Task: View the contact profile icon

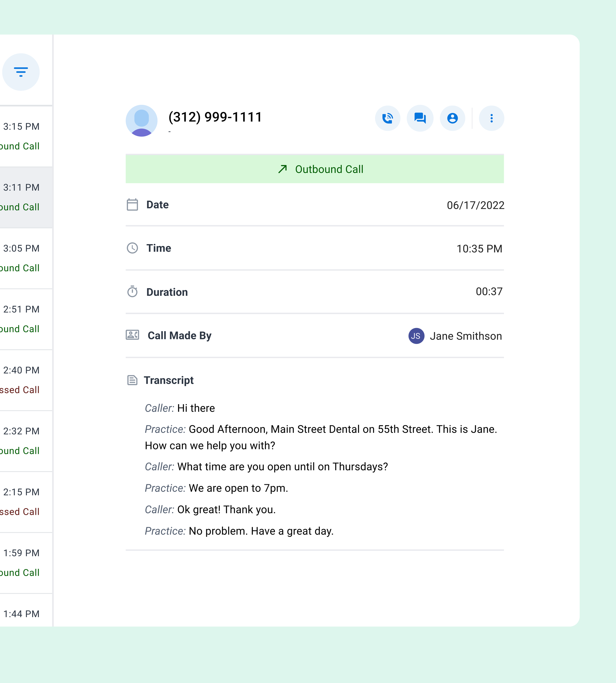Action: click(x=453, y=118)
